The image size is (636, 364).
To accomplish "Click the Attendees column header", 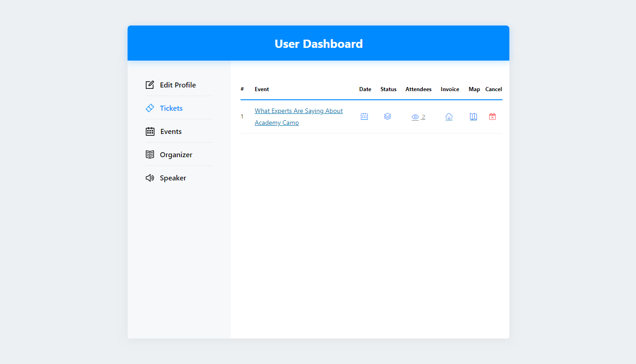I will [419, 89].
